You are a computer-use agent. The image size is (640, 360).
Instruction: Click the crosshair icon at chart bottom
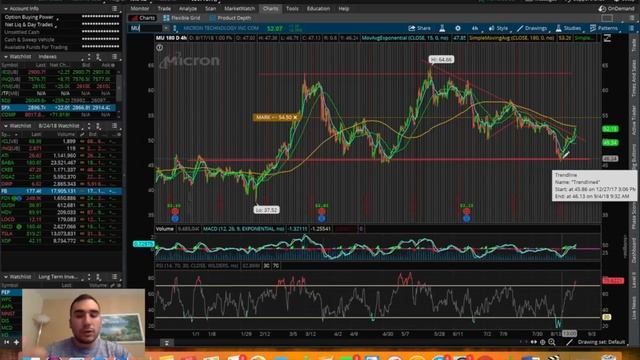(x=542, y=342)
